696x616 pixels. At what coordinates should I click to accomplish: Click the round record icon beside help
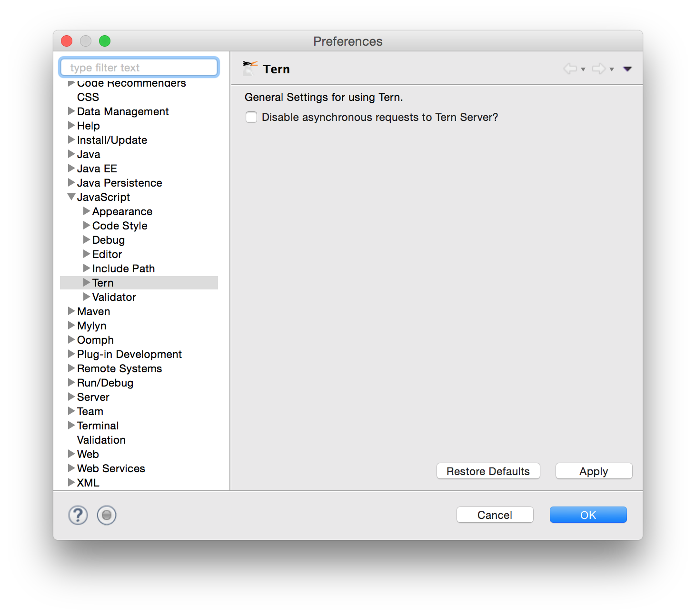[107, 515]
